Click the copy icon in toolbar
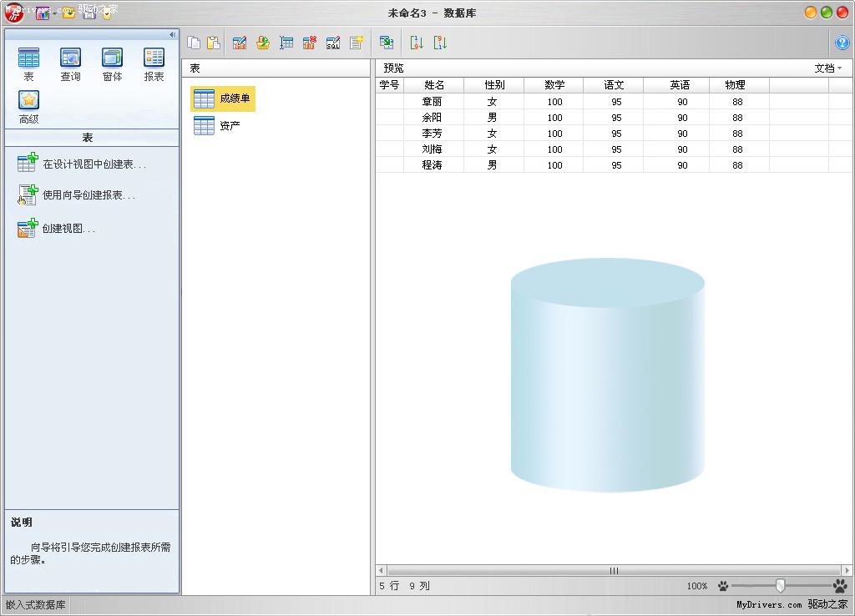Image resolution: width=855 pixels, height=616 pixels. [194, 43]
